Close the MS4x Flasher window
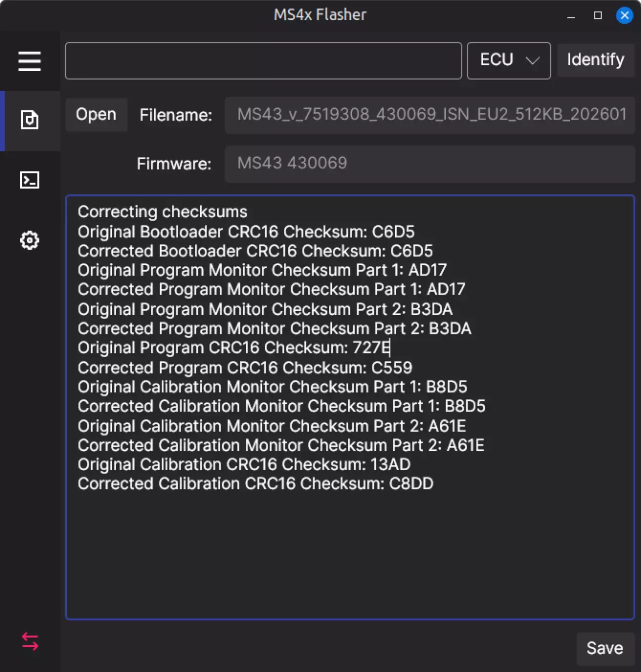The height and width of the screenshot is (672, 641). point(625,16)
